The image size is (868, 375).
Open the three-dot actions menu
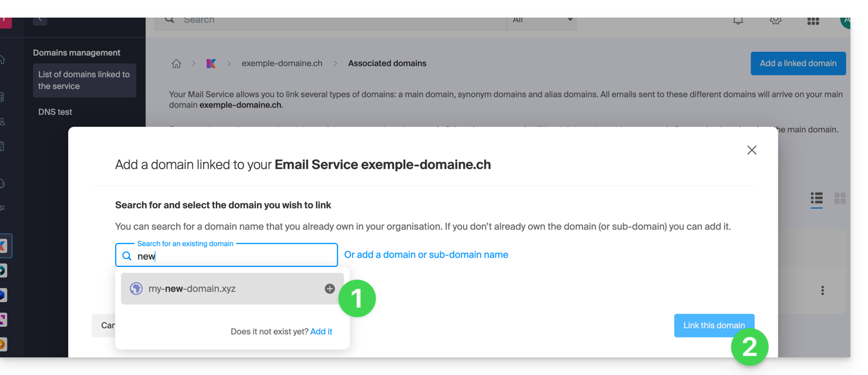pos(823,290)
